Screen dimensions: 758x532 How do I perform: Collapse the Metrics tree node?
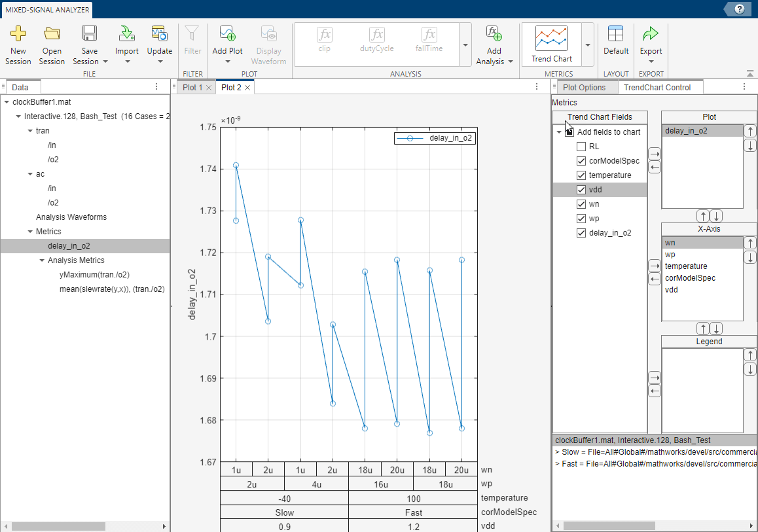pyautogui.click(x=30, y=232)
